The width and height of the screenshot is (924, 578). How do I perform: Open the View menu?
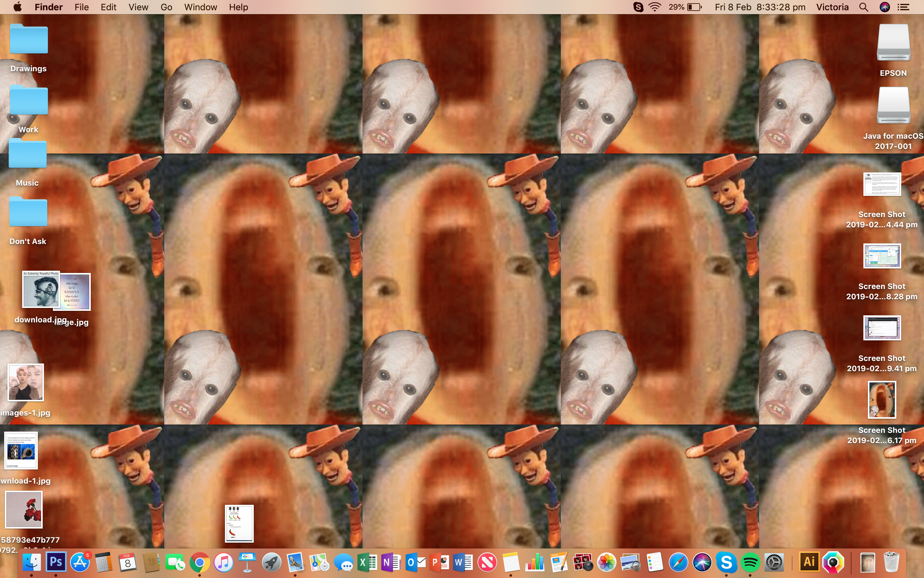click(x=138, y=7)
